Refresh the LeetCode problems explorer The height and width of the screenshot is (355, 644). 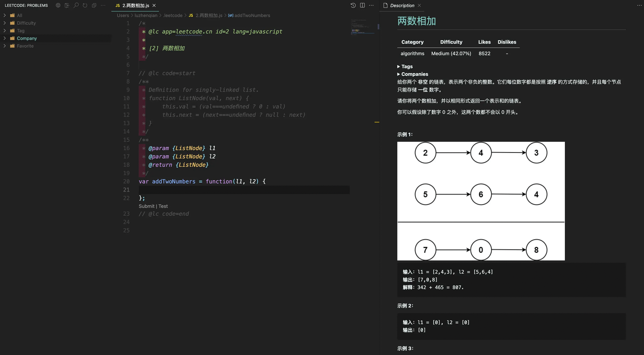coord(85,5)
